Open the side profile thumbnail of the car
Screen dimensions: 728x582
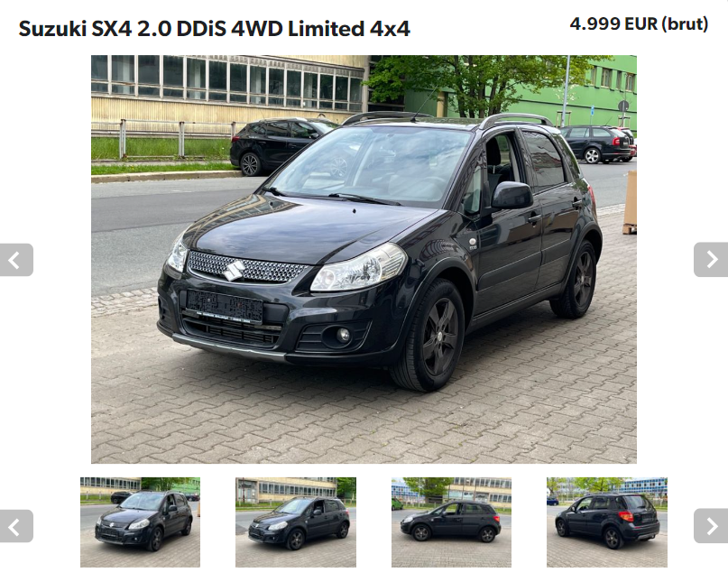pos(451,522)
